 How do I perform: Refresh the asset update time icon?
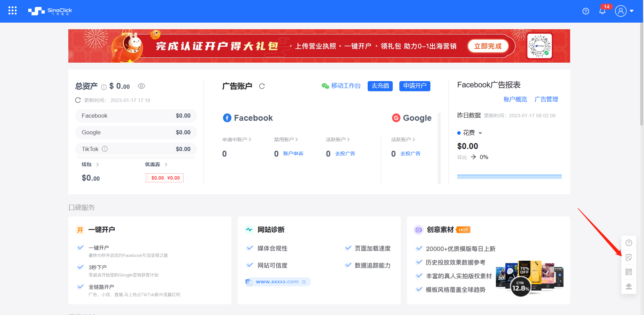[x=78, y=100]
